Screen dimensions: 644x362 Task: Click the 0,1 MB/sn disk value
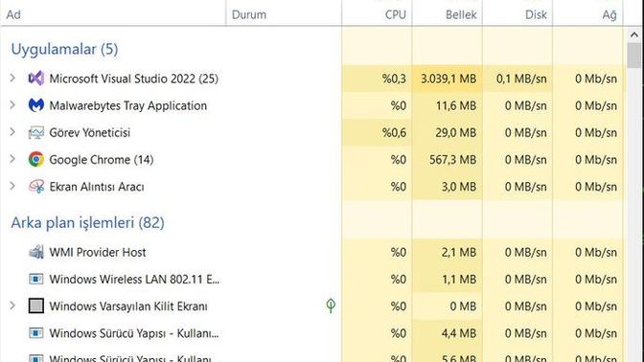pyautogui.click(x=521, y=79)
